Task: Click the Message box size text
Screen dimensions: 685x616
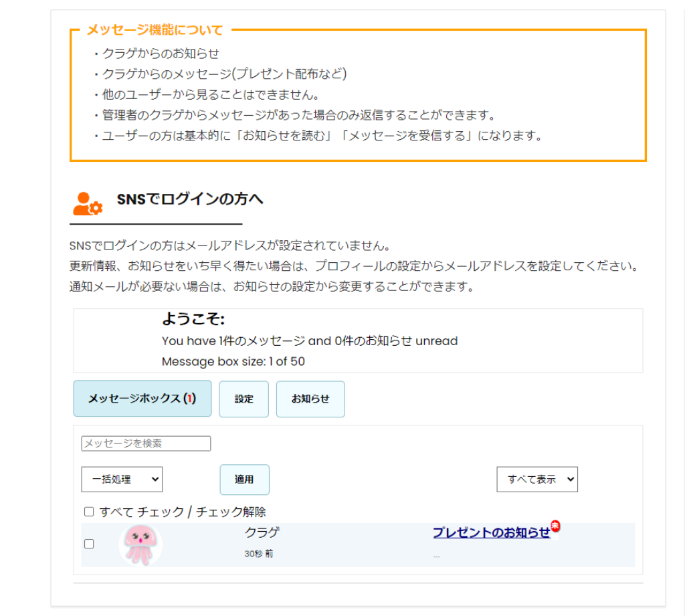Action: 233,362
